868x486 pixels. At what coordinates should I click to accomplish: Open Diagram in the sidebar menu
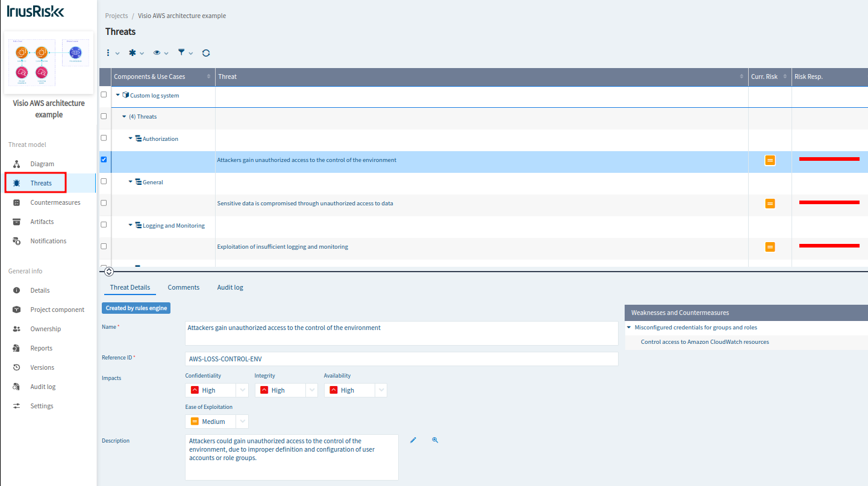point(42,164)
